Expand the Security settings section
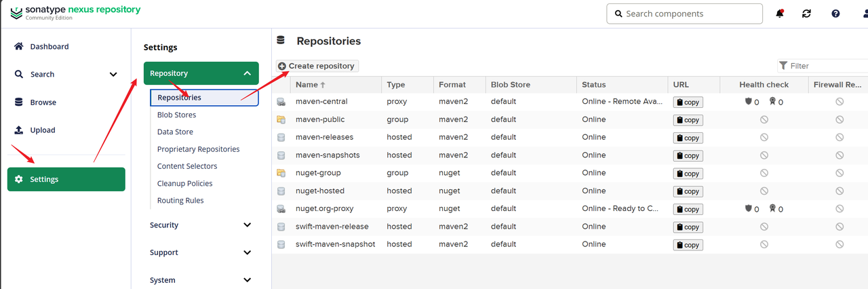Viewport: 868px width, 289px height. pyautogui.click(x=247, y=225)
